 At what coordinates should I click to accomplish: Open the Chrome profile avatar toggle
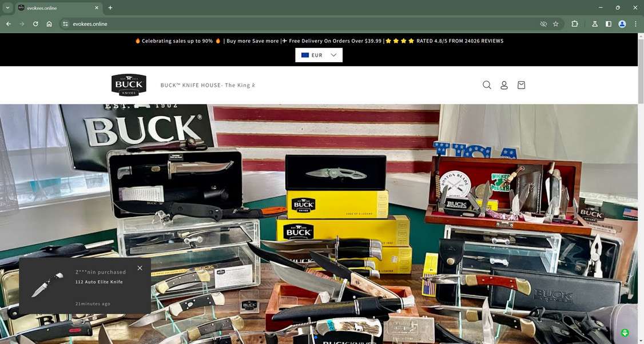click(622, 24)
